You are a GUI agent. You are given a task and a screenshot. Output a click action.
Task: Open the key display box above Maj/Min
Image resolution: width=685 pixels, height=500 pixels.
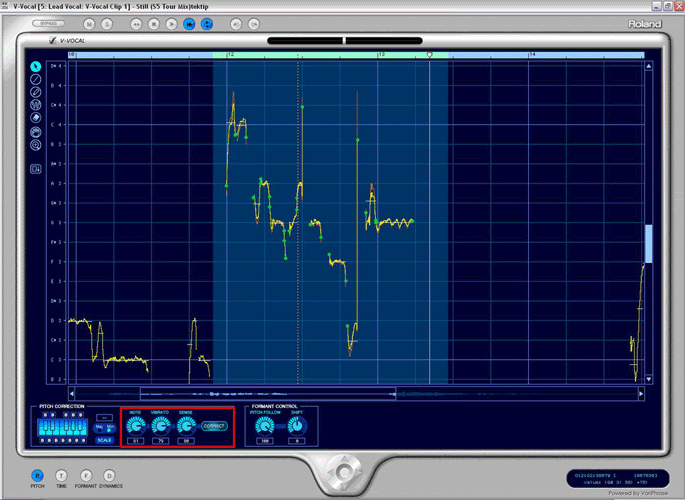(104, 417)
